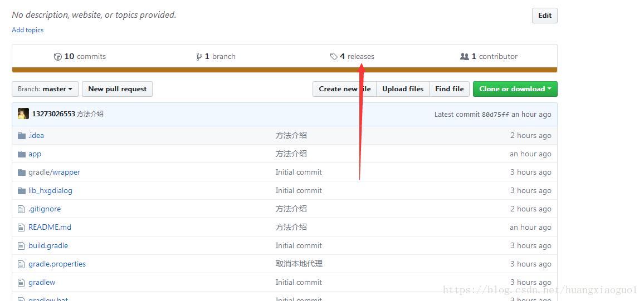Click README.md row 'an hour ago' timestamp

coord(530,227)
